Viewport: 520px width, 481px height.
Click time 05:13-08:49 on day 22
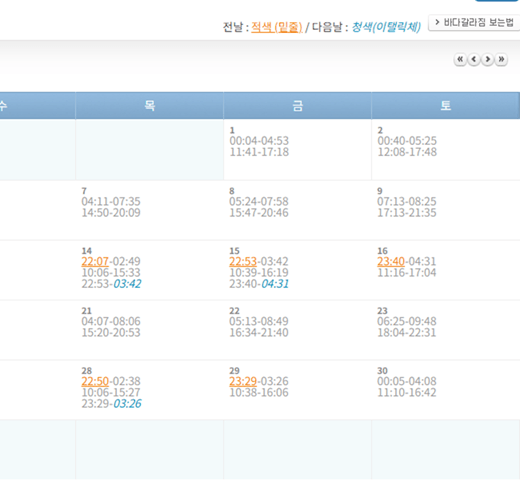[x=259, y=321]
